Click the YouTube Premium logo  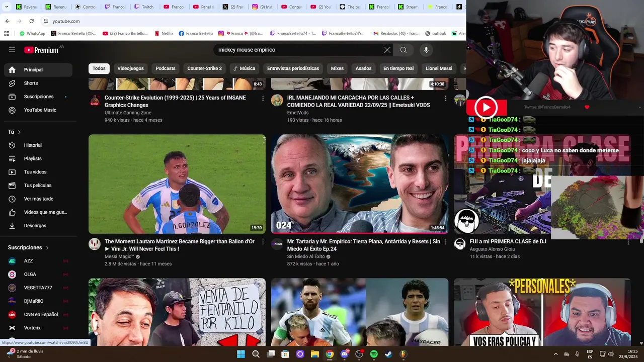tap(41, 50)
